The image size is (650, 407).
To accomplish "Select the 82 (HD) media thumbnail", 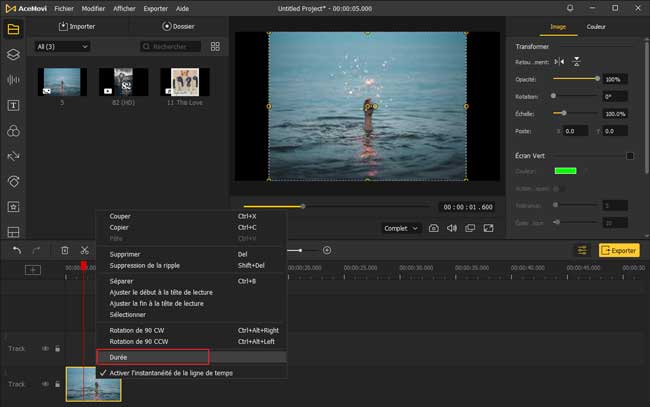I will (x=124, y=82).
